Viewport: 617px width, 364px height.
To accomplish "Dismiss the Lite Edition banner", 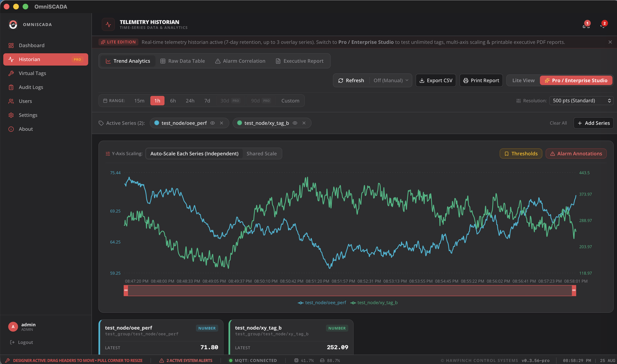I will click(x=610, y=42).
